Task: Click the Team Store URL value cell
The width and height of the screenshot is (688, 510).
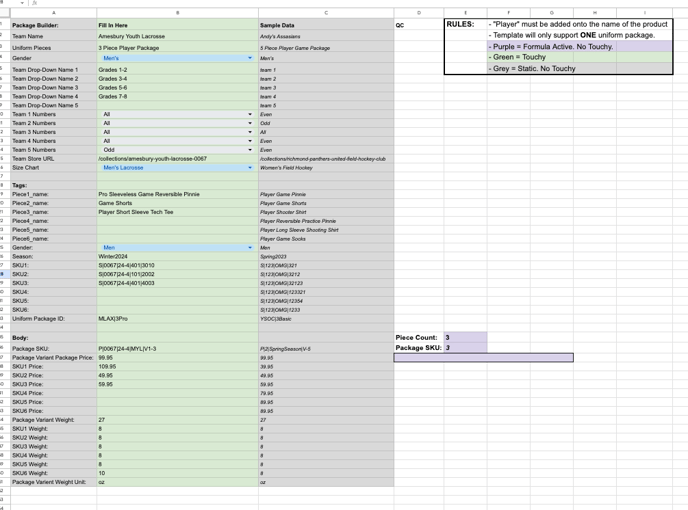Action: tap(176, 159)
